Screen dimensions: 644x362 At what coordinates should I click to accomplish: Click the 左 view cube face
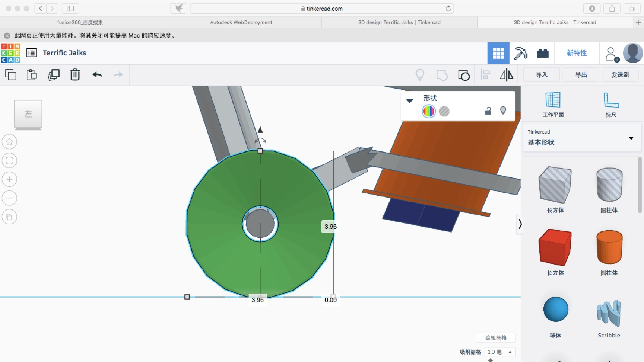click(x=28, y=114)
